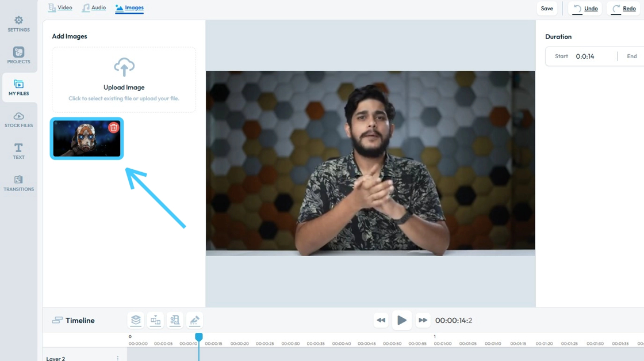Play the video
Viewport: 644px width, 361px height.
[402, 320]
